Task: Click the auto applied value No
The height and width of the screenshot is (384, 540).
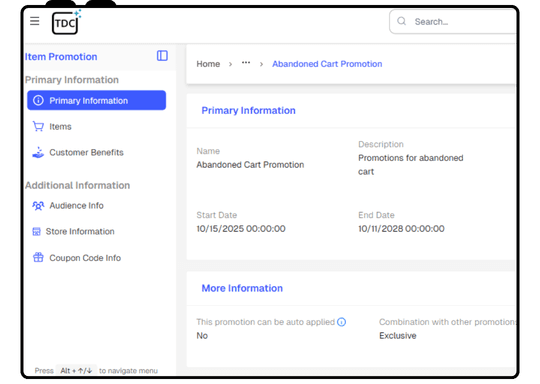Action: pos(202,336)
